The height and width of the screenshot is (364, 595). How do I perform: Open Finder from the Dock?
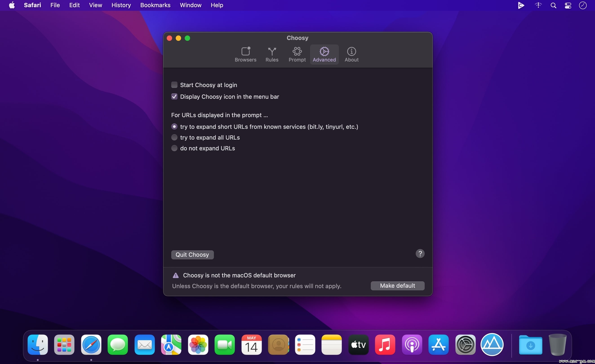pos(38,344)
